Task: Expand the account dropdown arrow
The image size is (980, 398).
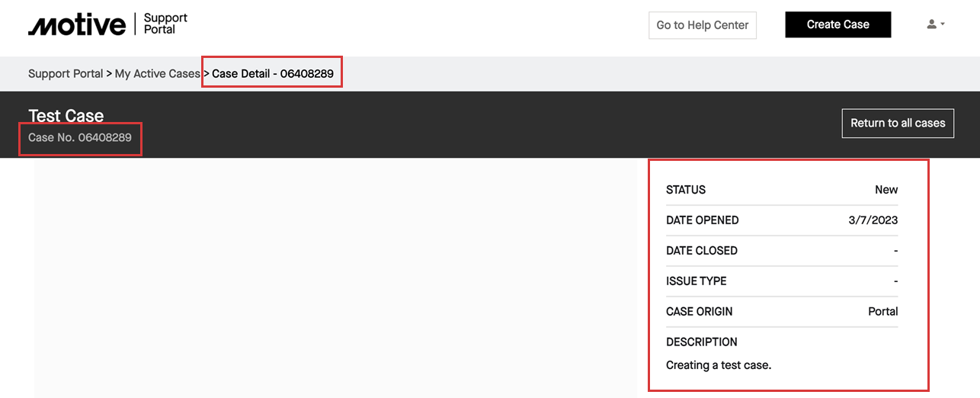Action: pos(943,24)
